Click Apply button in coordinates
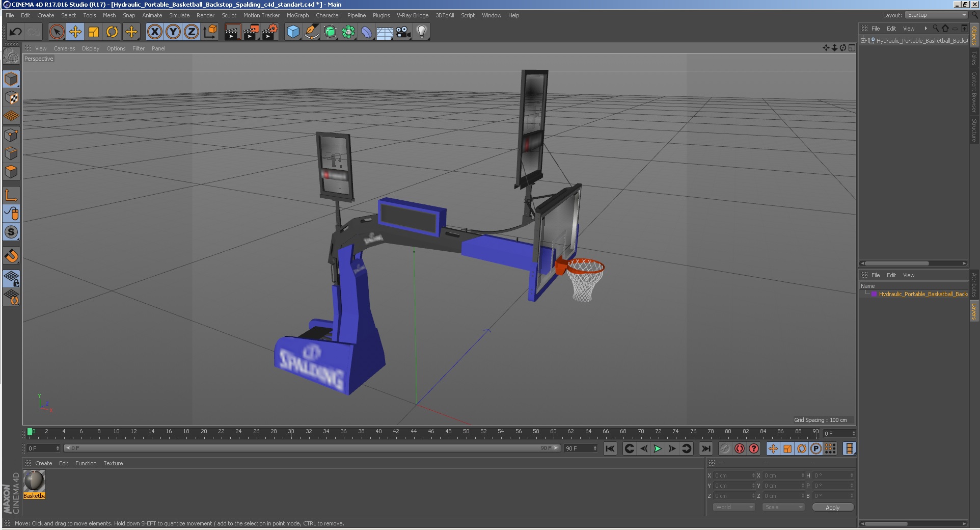Image resolution: width=980 pixels, height=530 pixels. pos(832,508)
